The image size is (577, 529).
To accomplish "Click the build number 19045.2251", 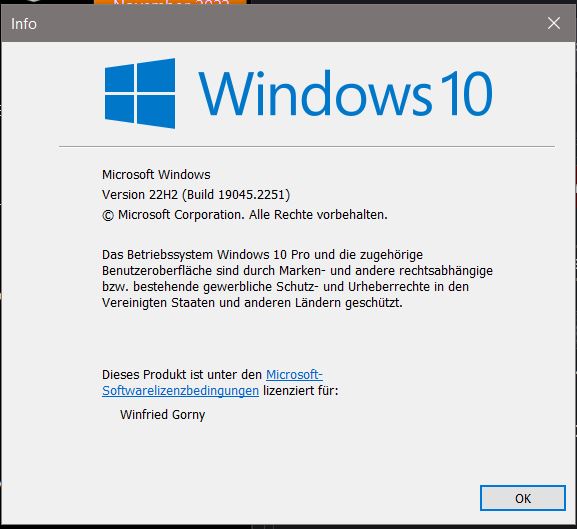I will pos(252,194).
